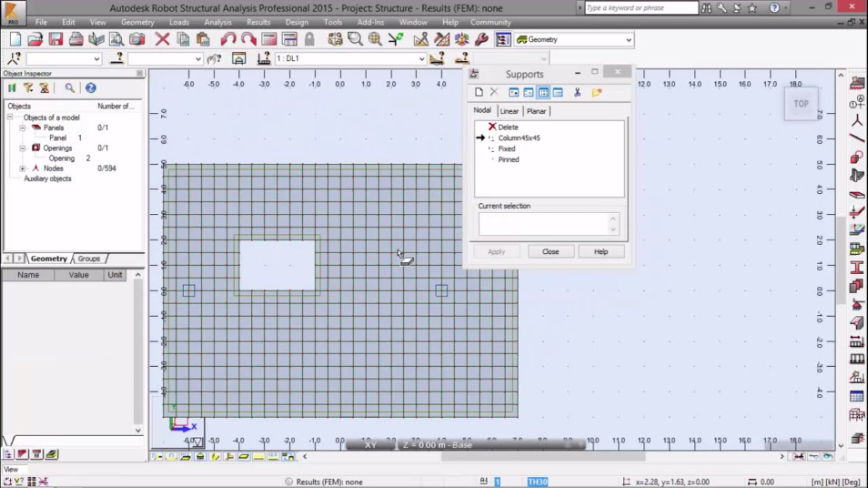This screenshot has width=868, height=488.
Task: Open the wrench preferences icon
Action: [481, 39]
